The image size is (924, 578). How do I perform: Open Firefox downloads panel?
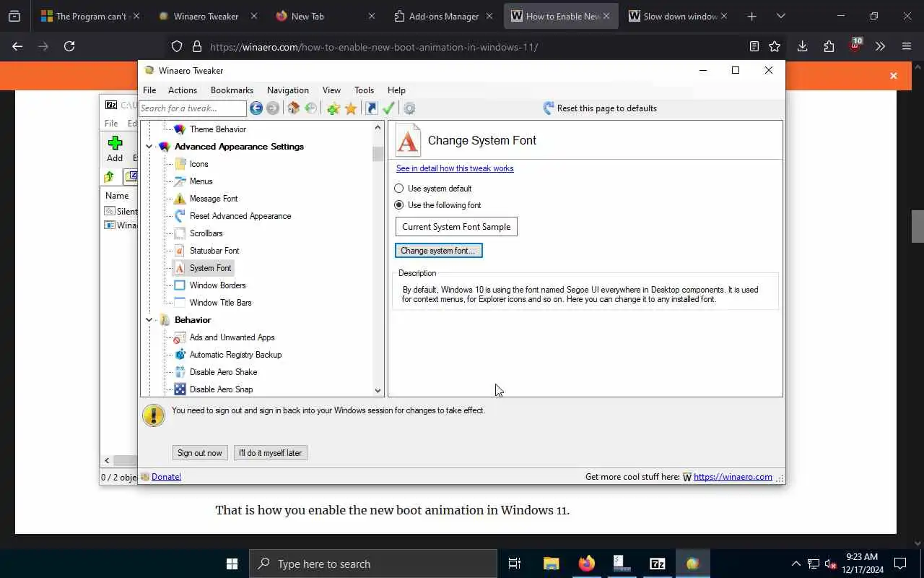(802, 46)
